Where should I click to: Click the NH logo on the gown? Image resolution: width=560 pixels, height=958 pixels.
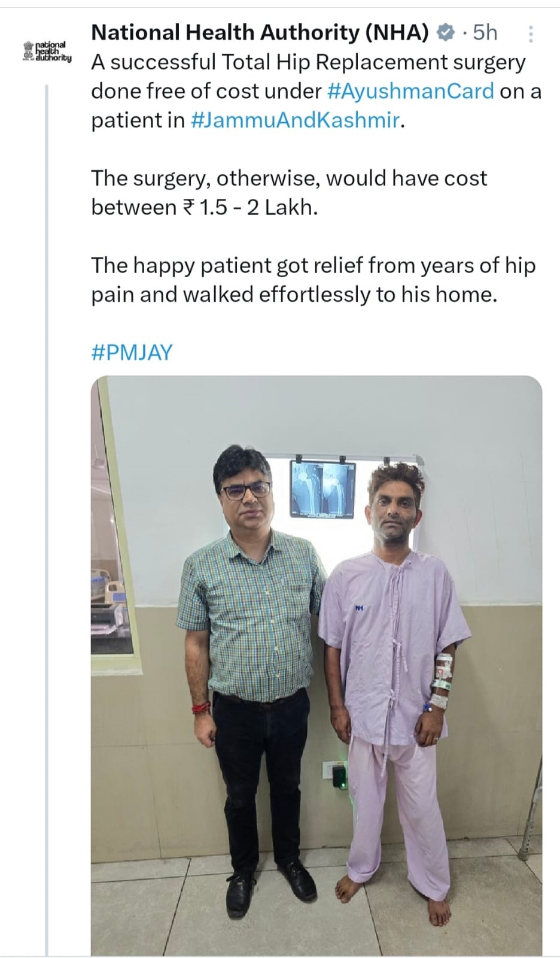[x=360, y=608]
